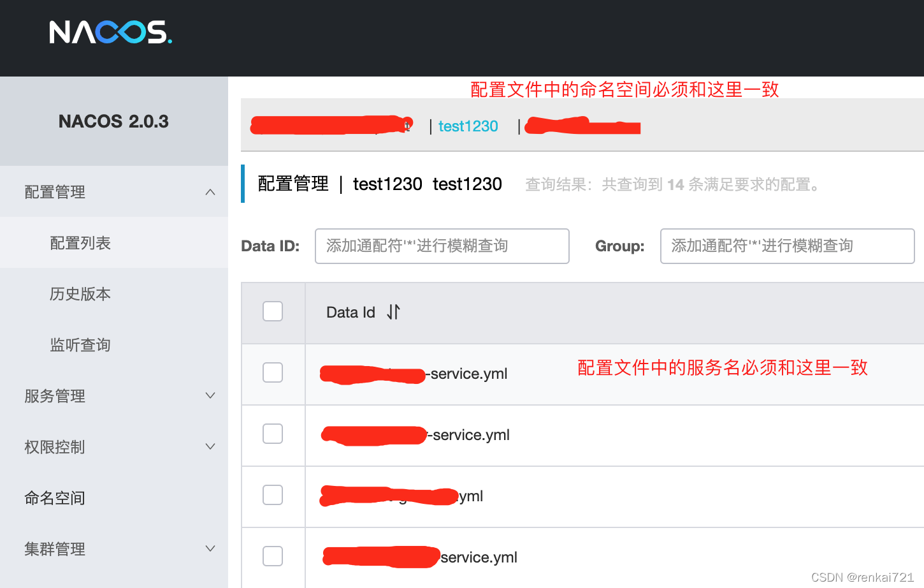Check the first -service.yml row checkbox
Screen dimensions: 924x588
pyautogui.click(x=273, y=372)
